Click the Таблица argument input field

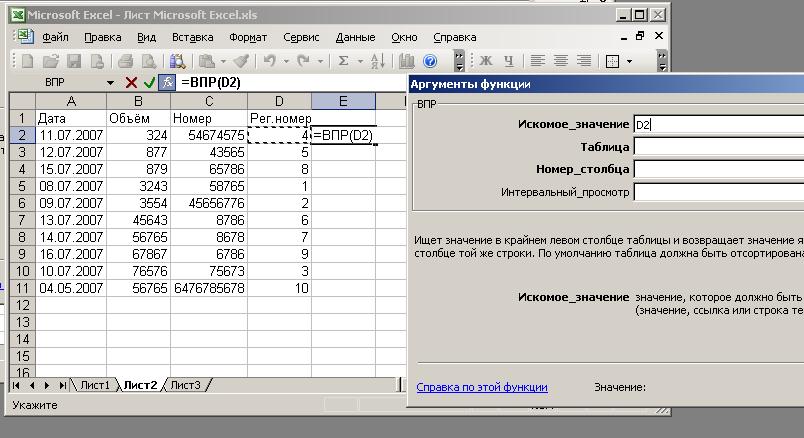tap(718, 147)
